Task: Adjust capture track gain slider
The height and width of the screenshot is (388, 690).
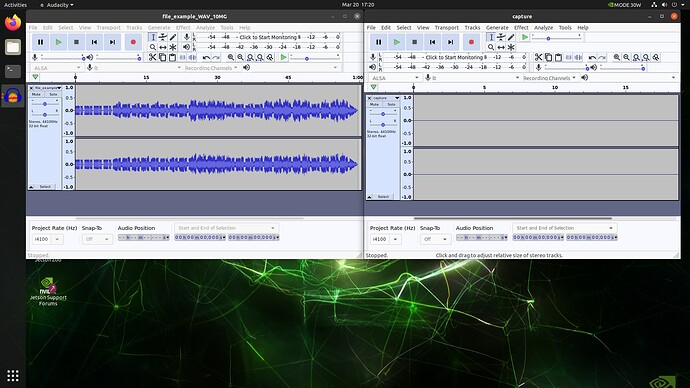Action: [x=383, y=114]
